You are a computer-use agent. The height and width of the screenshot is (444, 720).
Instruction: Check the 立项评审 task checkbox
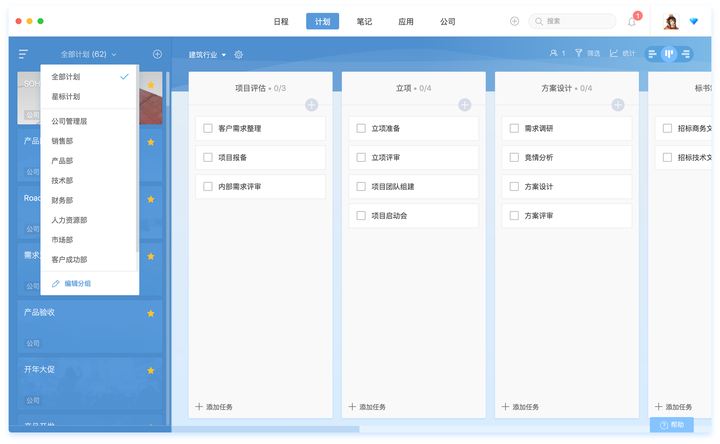[361, 157]
